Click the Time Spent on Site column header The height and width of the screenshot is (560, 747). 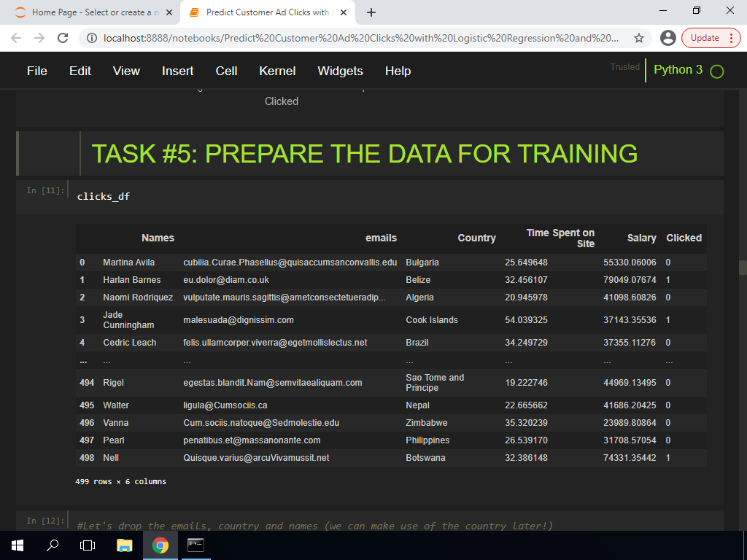click(x=560, y=238)
